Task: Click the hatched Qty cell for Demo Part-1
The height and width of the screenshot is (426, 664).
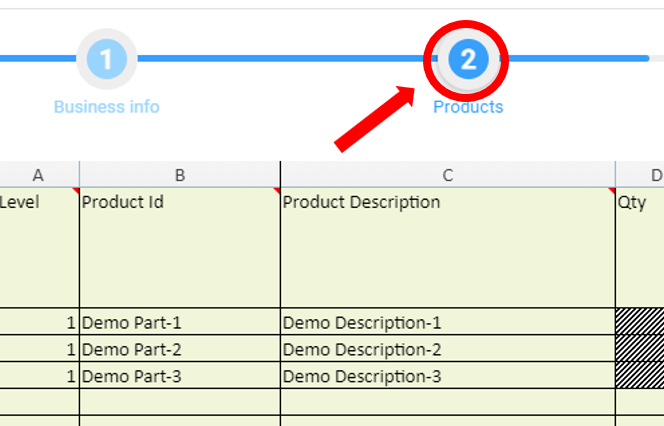Action: (640, 322)
